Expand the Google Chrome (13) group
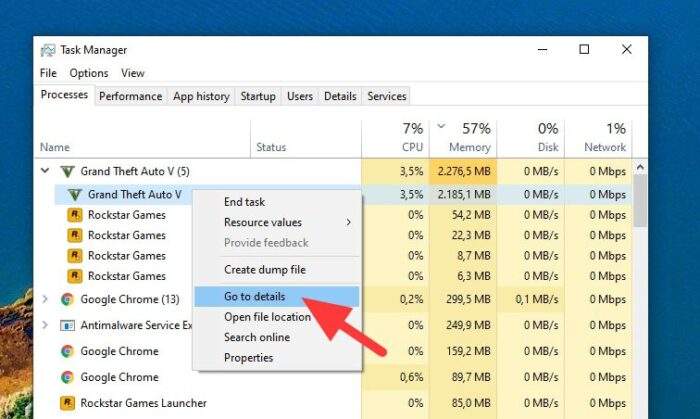This screenshot has width=700, height=419. coord(45,299)
